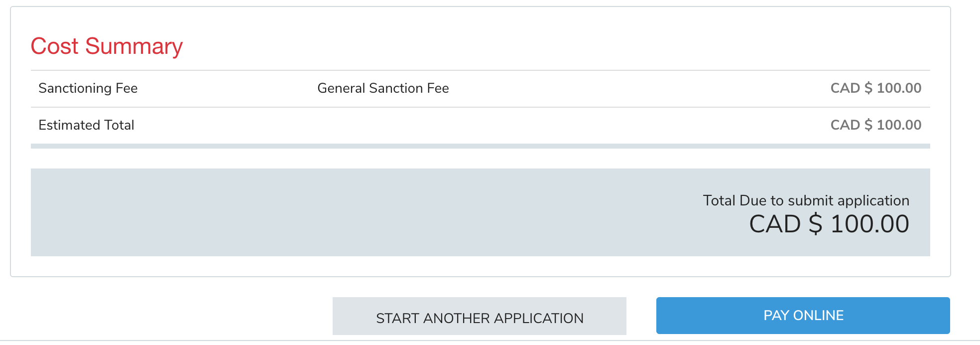Screen dimensions: 980x345
Task: Click the Estimated Total label
Action: pyautogui.click(x=86, y=125)
